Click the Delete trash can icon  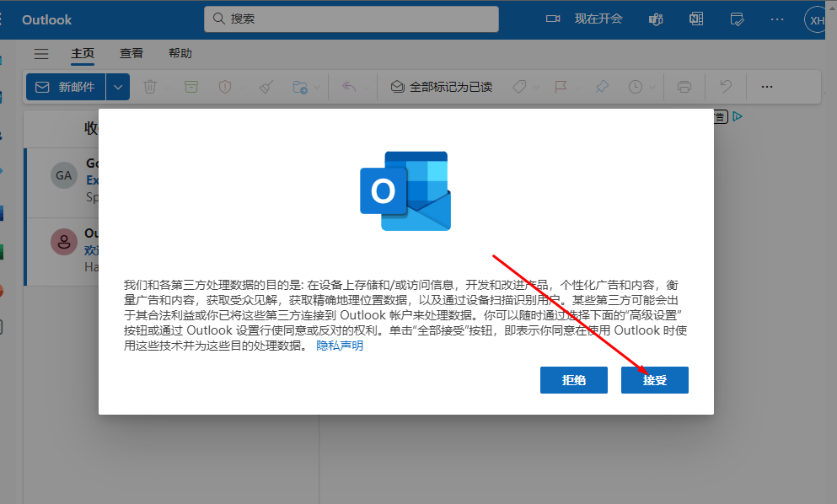(x=150, y=87)
